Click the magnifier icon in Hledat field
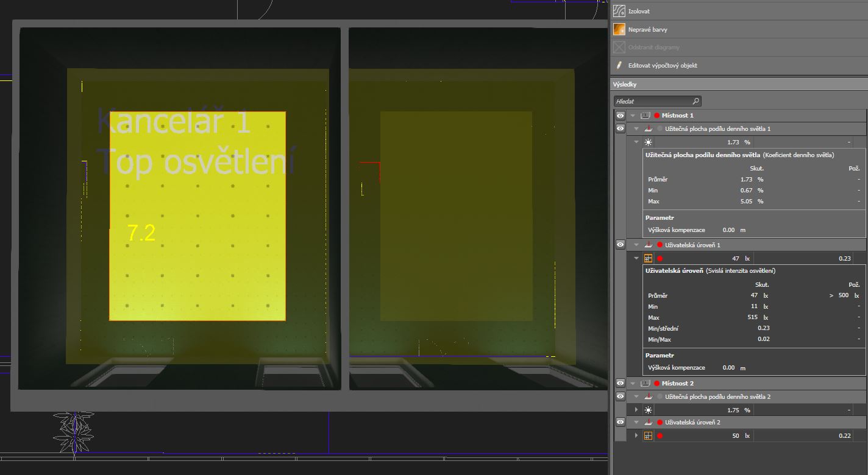The height and width of the screenshot is (475, 868). point(696,101)
